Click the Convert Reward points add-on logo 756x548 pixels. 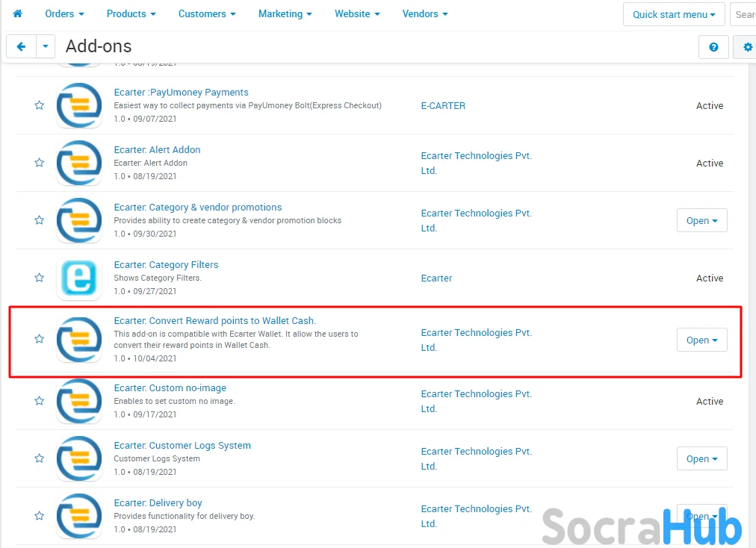coord(79,339)
